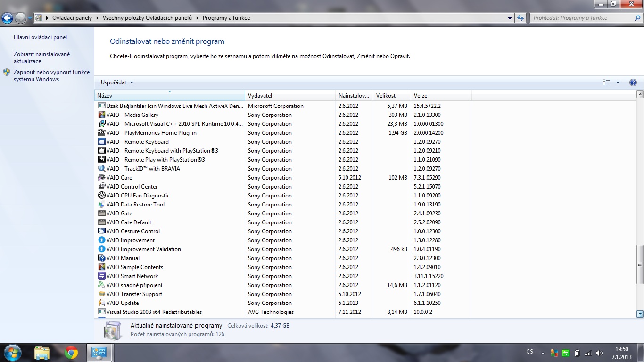Click the VAIO snadné připojení icon
This screenshot has height=362, width=644.
click(101, 285)
